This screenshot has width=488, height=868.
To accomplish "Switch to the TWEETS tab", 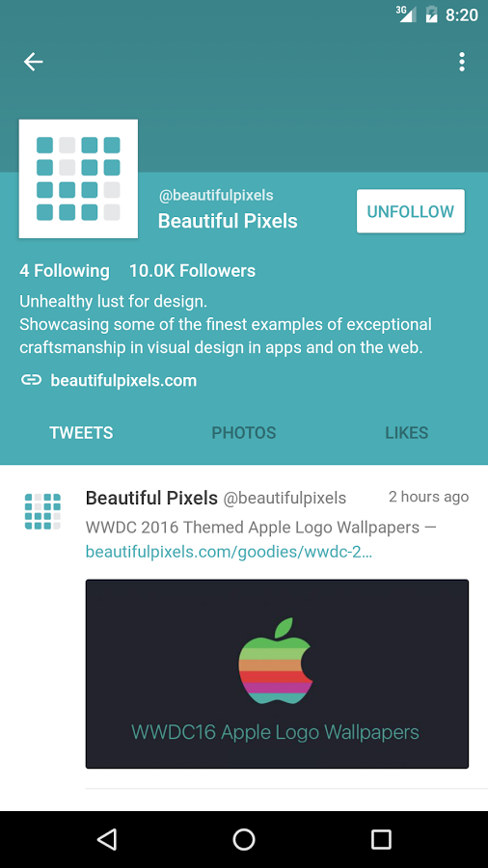I will coord(81,432).
